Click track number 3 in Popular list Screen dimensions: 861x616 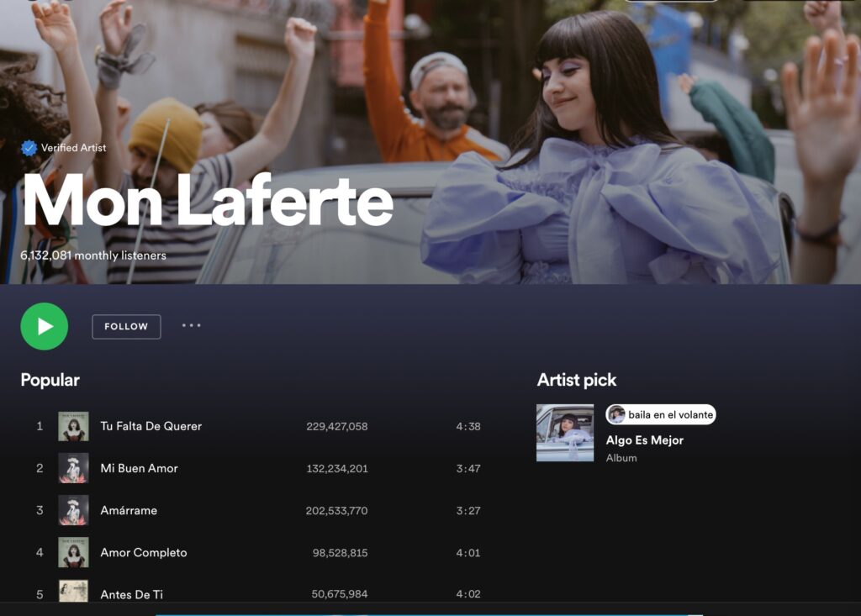pos(40,511)
